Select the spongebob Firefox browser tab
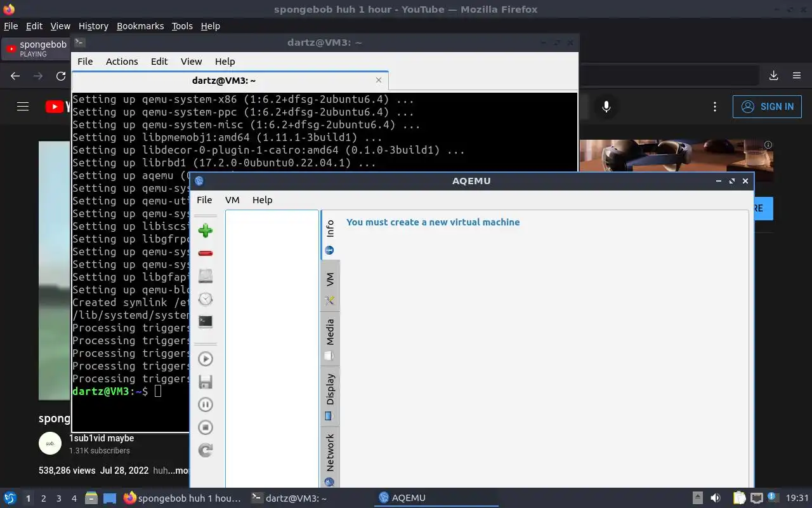 pos(36,49)
